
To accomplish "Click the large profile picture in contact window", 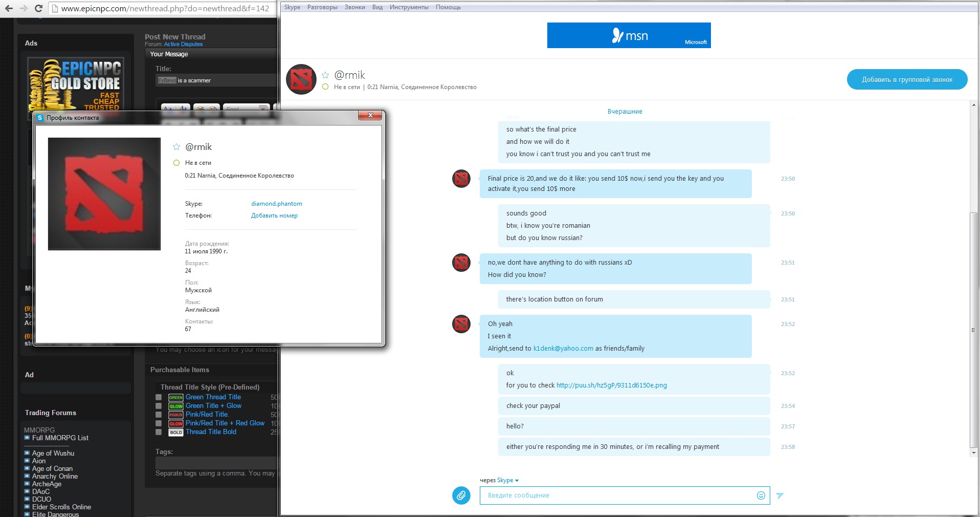I will point(104,194).
